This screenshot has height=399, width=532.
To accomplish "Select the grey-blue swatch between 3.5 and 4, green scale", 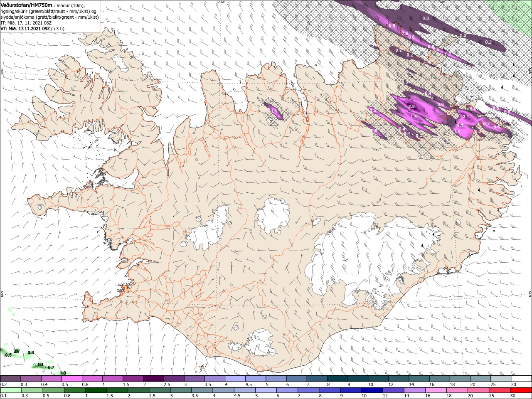I will click(202, 390).
